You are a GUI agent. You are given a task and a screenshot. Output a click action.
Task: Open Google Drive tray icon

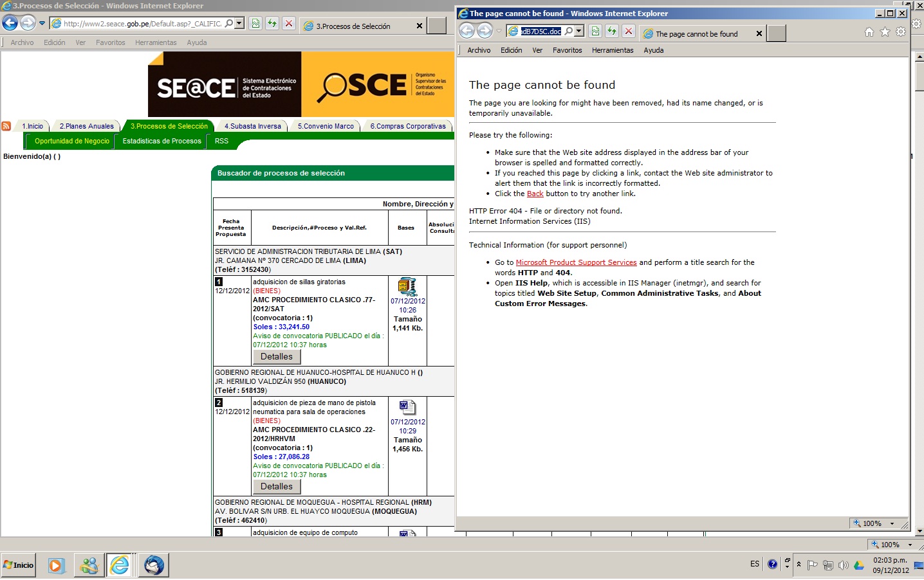coord(858,565)
